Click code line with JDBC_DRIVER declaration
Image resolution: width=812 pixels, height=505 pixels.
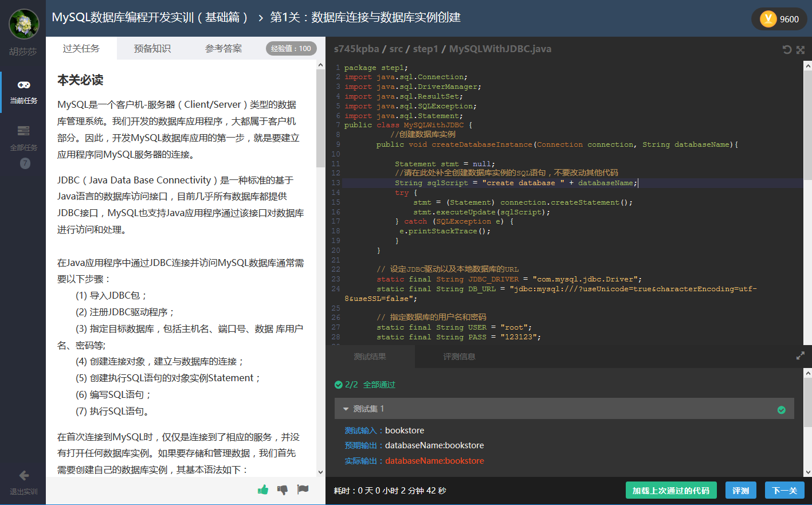coord(509,279)
